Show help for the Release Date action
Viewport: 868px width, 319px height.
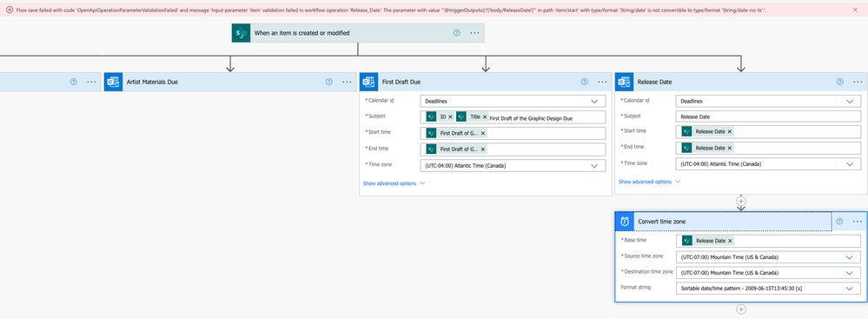840,82
